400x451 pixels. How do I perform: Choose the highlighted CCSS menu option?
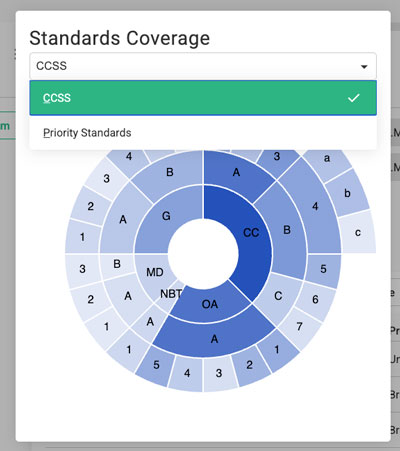203,98
